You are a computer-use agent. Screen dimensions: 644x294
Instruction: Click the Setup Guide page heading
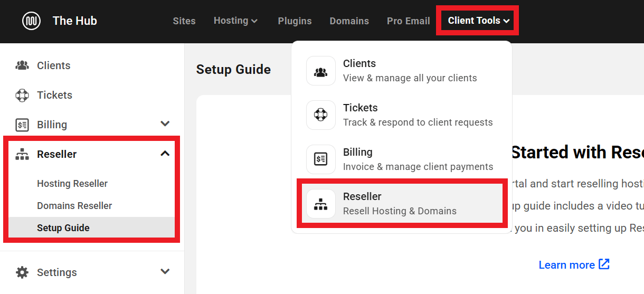[x=233, y=70]
